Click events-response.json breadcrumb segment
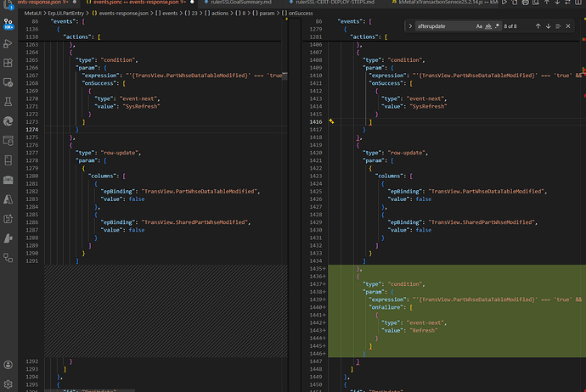 coord(120,13)
